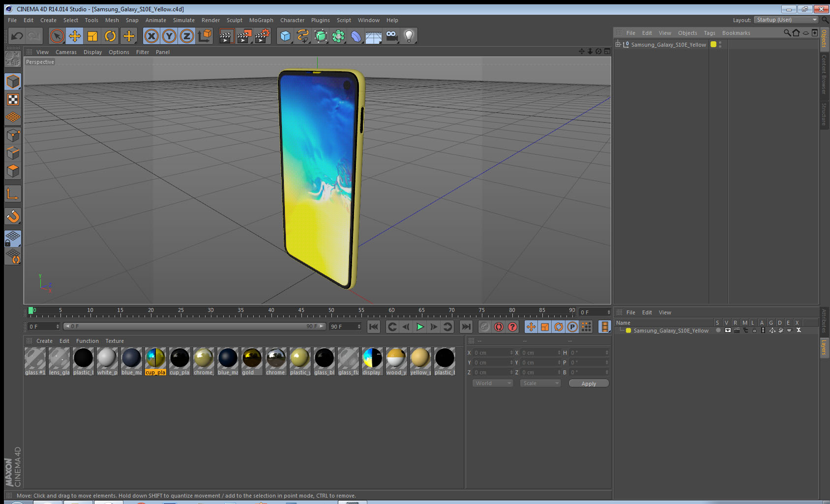The height and width of the screenshot is (504, 830).
Task: Open the spline pen tool icon
Action: (303, 36)
